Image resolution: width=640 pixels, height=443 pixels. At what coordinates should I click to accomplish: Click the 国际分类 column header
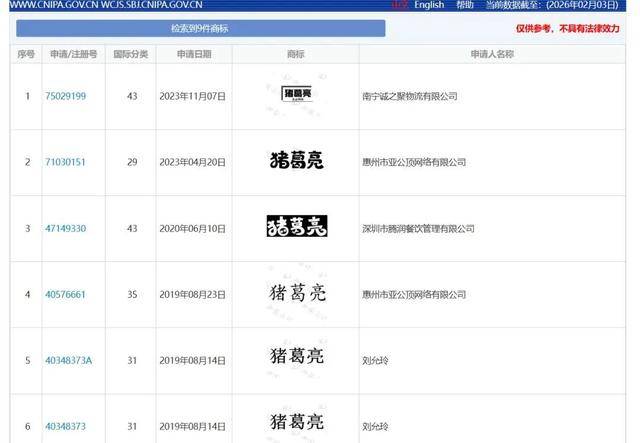tap(130, 53)
